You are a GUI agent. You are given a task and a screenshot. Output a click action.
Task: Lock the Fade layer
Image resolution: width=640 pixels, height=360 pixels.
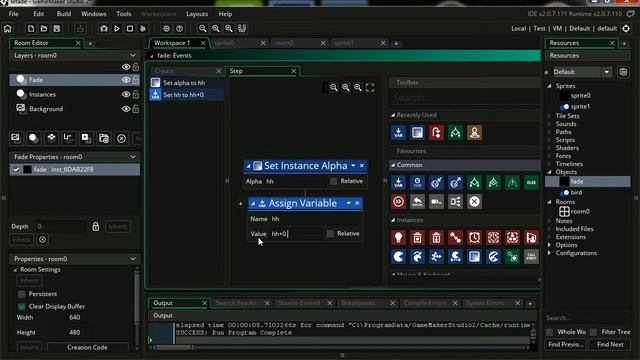pos(136,80)
